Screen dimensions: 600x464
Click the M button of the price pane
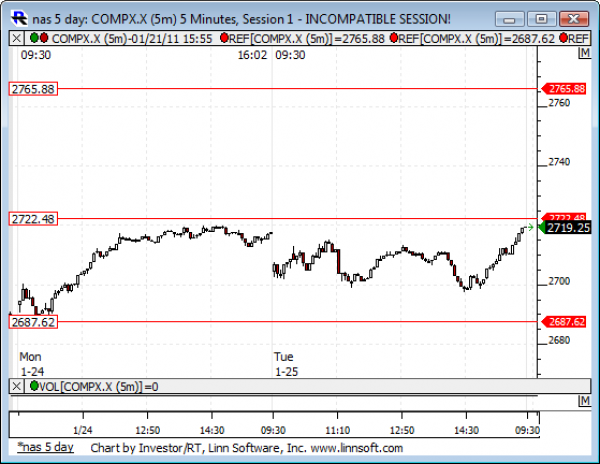(584, 53)
